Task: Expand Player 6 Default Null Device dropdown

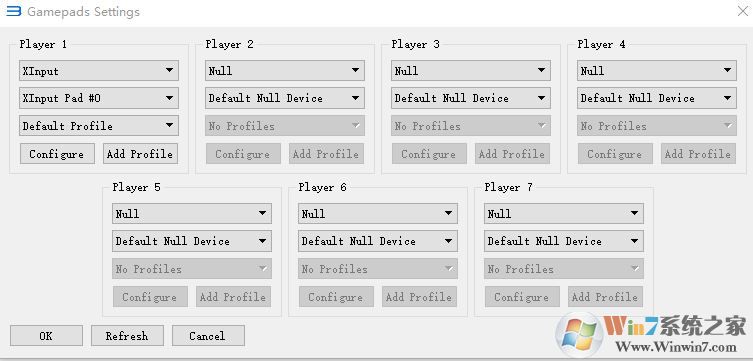Action: coord(377,241)
